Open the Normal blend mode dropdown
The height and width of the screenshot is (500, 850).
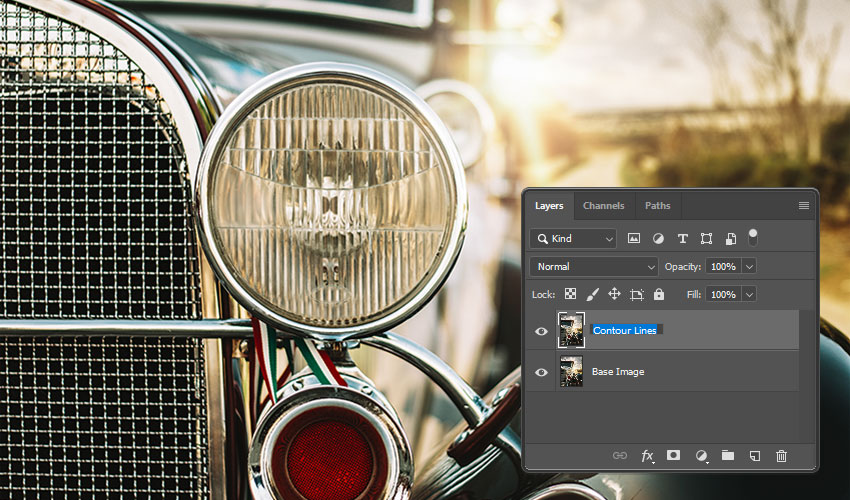(594, 266)
